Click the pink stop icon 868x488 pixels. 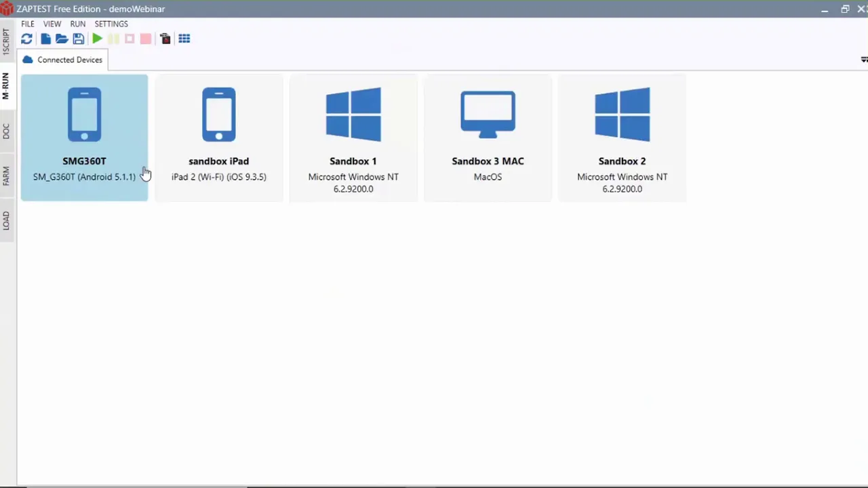[146, 39]
